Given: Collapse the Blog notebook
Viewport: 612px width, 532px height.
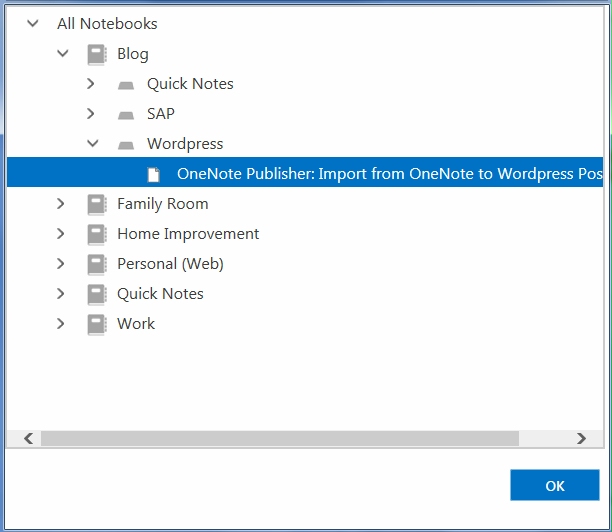Looking at the screenshot, I should pos(63,53).
